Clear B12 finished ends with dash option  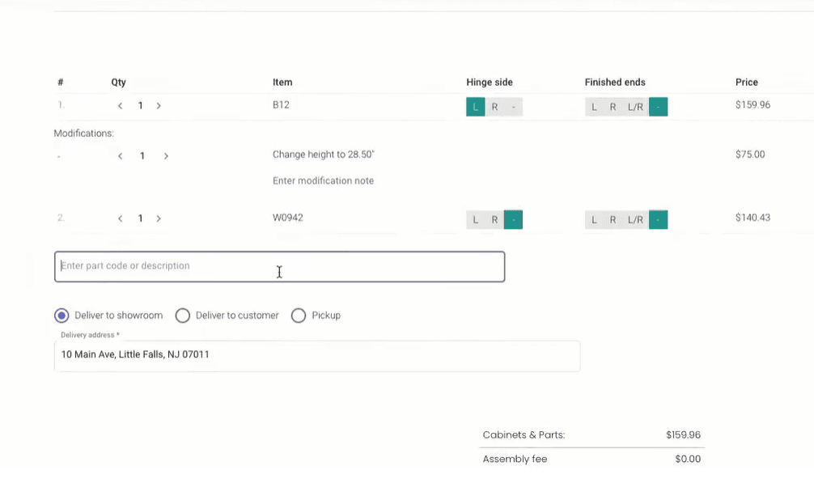[659, 107]
